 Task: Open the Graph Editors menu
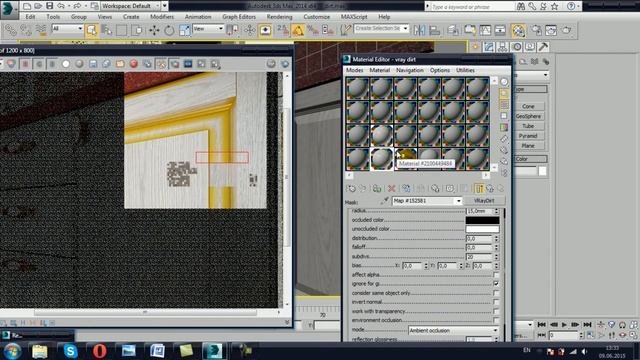[239, 17]
